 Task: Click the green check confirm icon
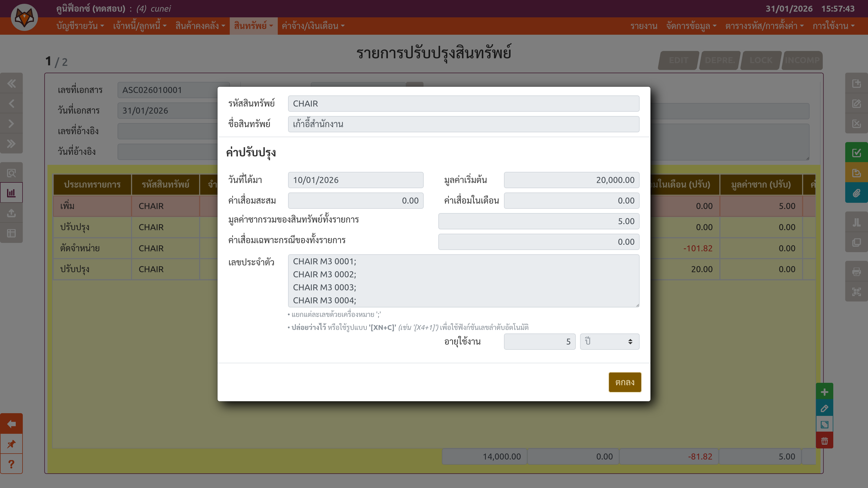click(856, 153)
